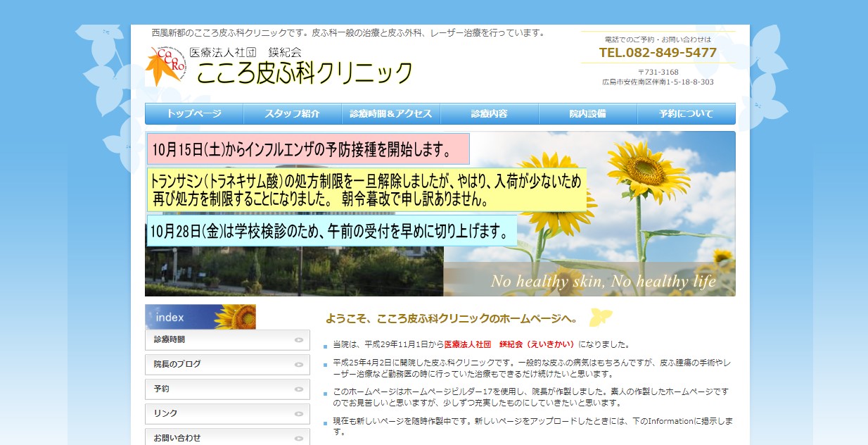
Task: Open the トップページ navigation tab
Action: [x=194, y=114]
